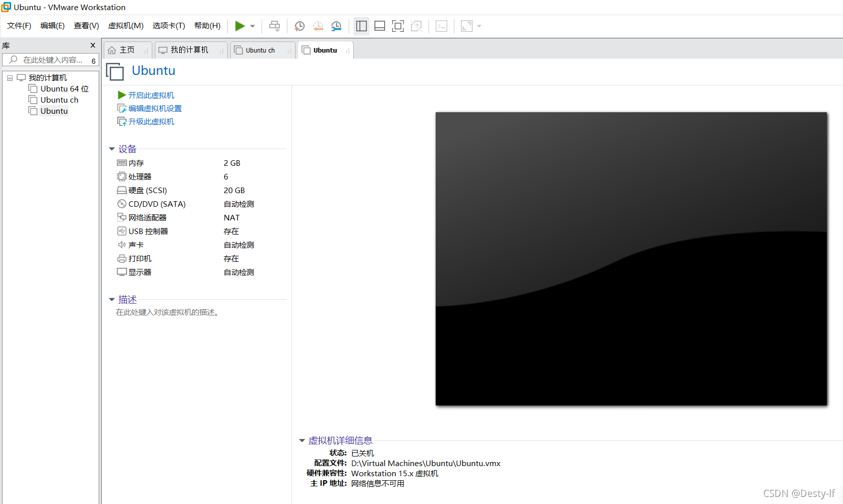
Task: Open the 选项卡(T) menu
Action: 169,26
